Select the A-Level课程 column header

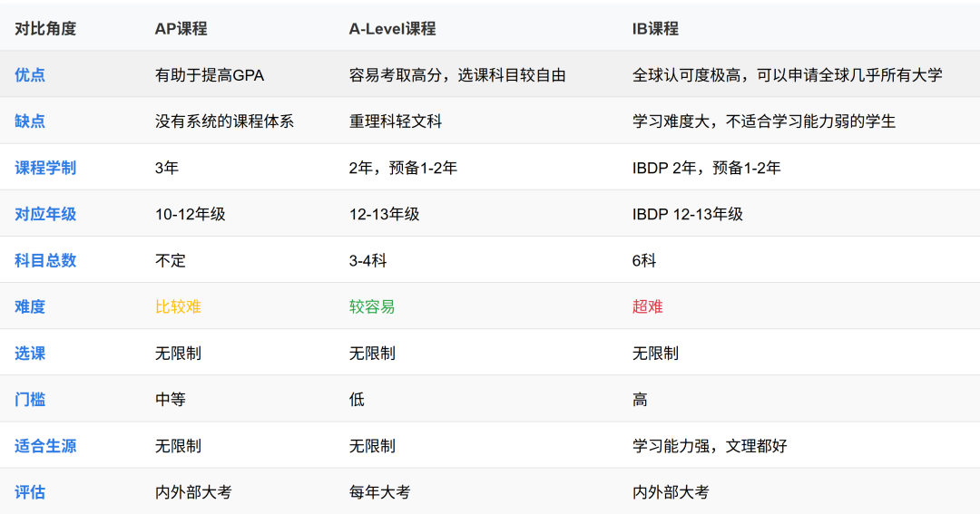click(x=392, y=29)
